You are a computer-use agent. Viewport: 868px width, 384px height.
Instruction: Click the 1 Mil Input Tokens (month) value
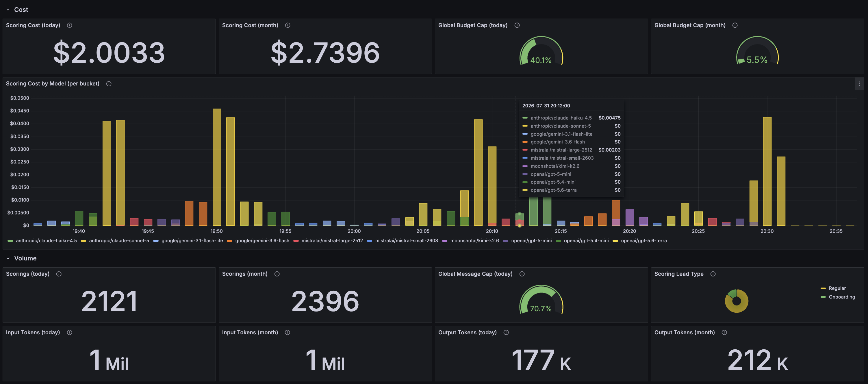point(325,360)
